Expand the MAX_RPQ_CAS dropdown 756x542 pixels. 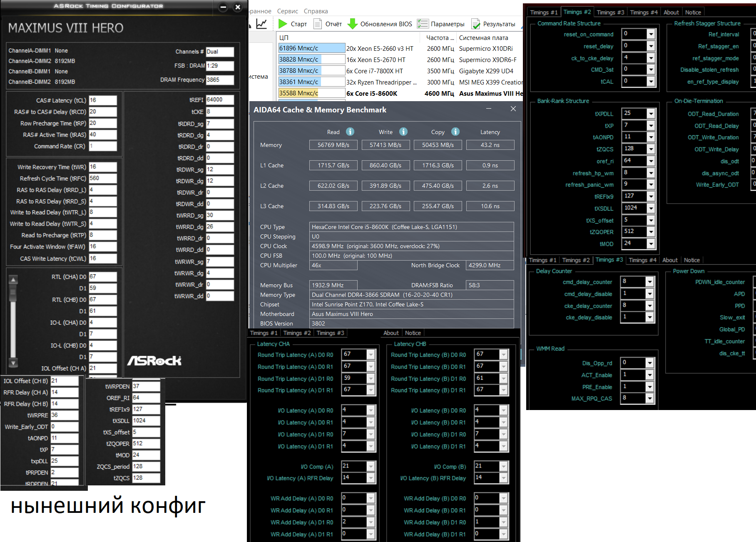649,398
